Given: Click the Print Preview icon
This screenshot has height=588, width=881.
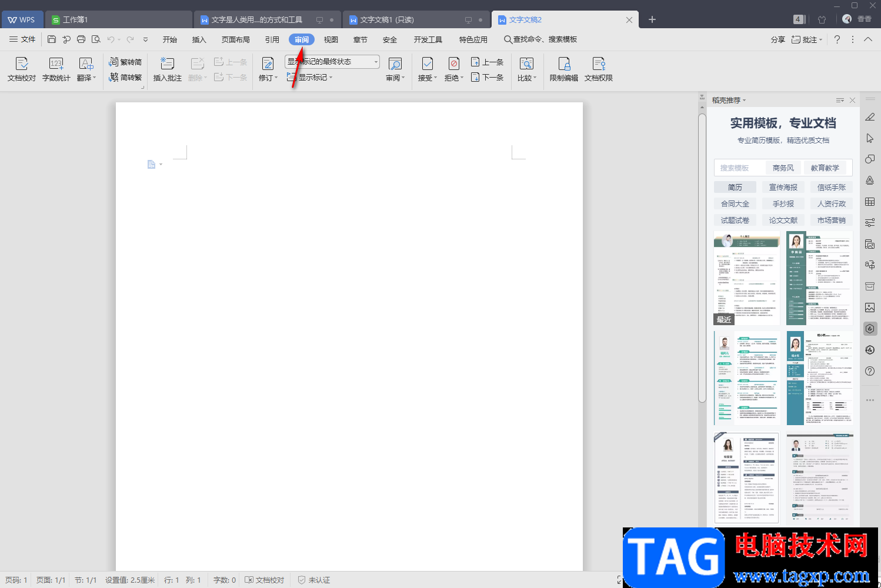Looking at the screenshot, I should pyautogui.click(x=96, y=39).
